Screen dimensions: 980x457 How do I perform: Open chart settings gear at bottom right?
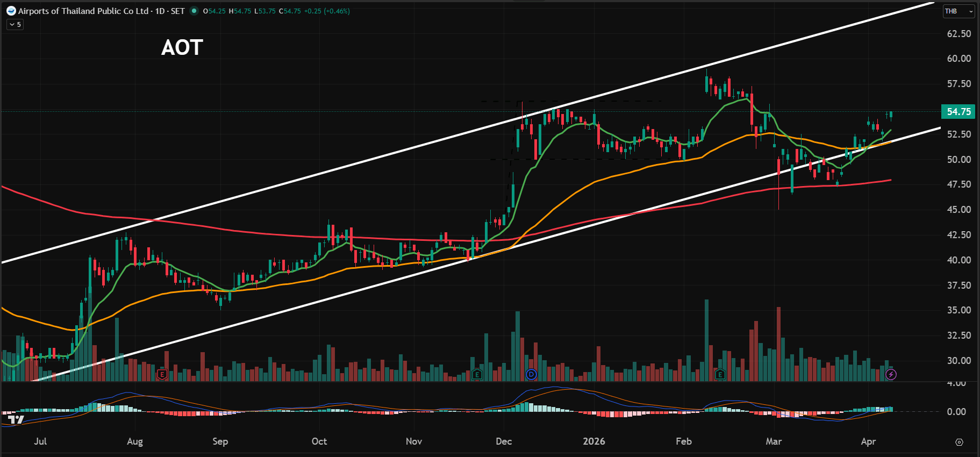(959, 442)
